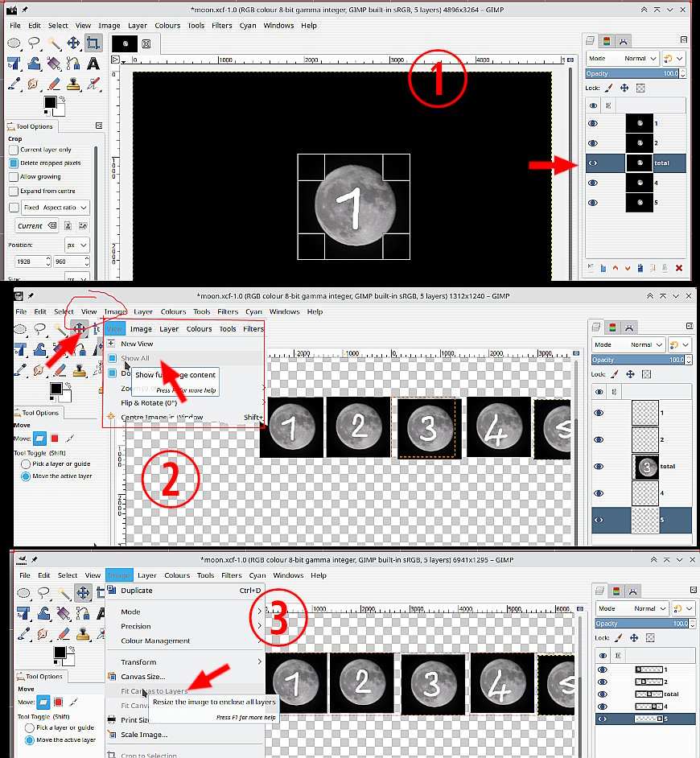Screen dimensions: 700x758
Task: Lower layer with down arrow in top window
Action: 628,268
